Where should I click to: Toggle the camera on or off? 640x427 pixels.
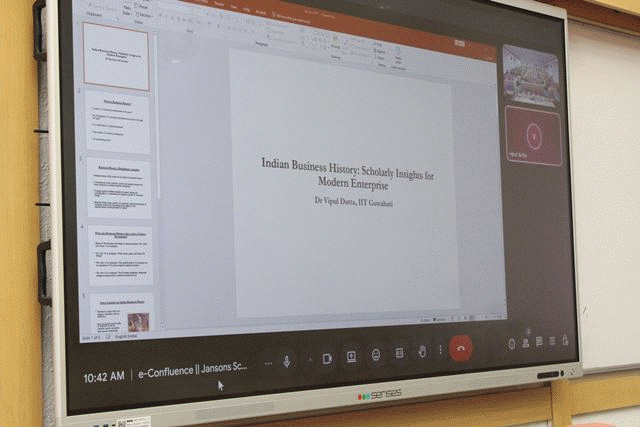[327, 358]
